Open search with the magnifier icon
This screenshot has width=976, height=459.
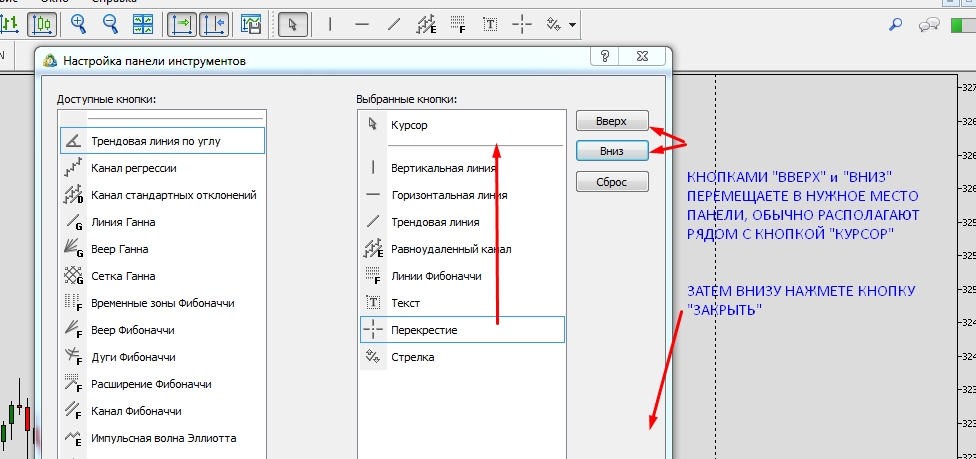pyautogui.click(x=895, y=25)
